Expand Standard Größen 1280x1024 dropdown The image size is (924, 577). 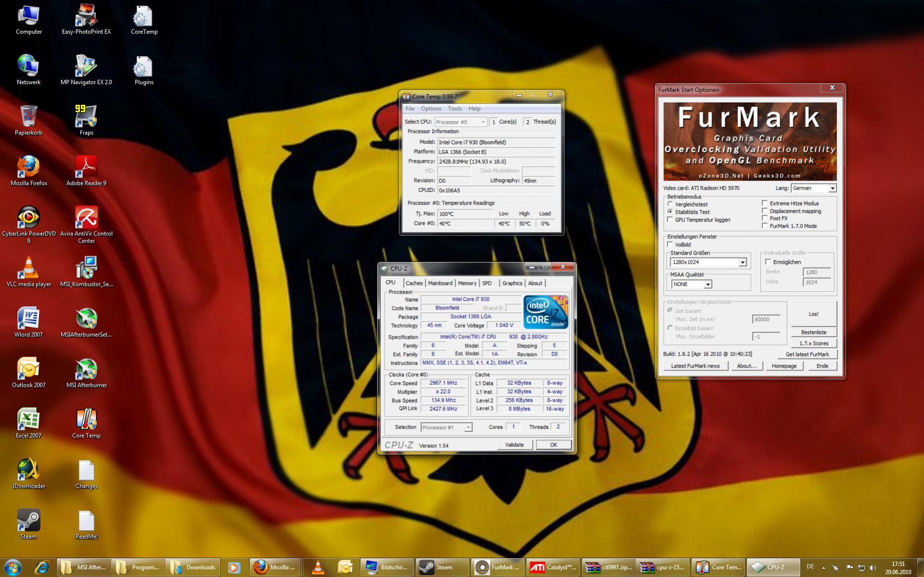[x=708, y=262]
